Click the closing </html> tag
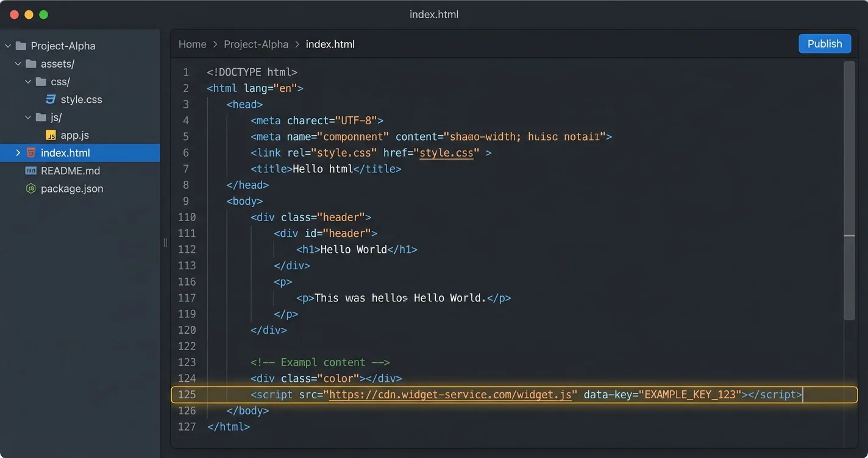 click(229, 427)
